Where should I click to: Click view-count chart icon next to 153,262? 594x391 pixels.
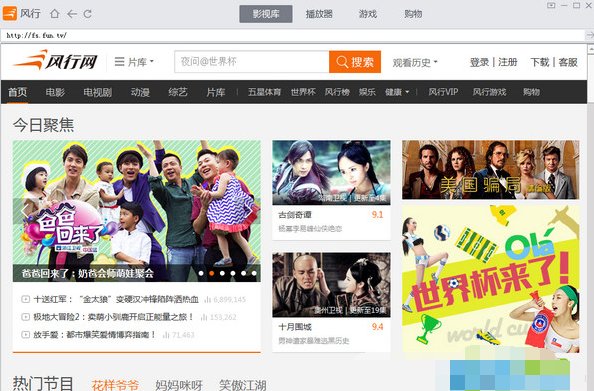point(204,317)
